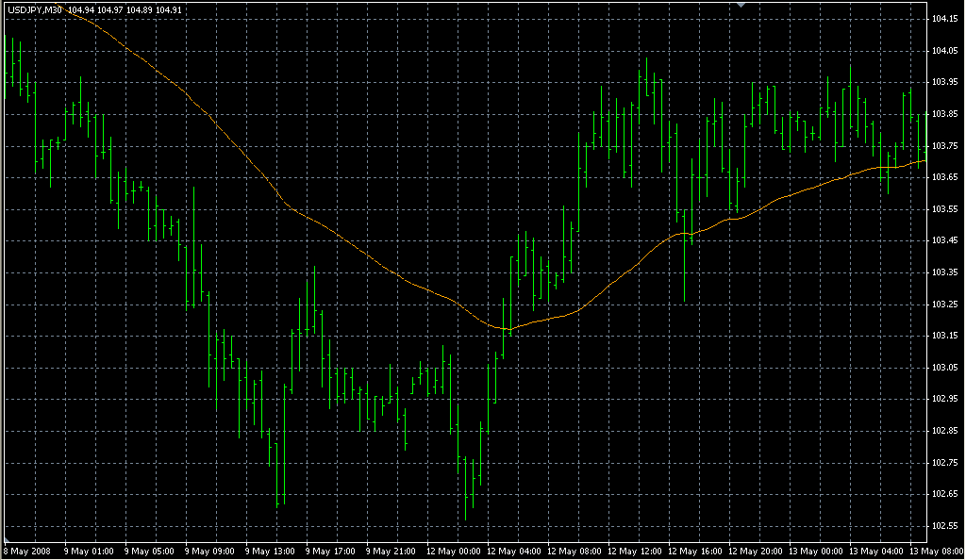Click the 102.55 price axis label
The width and height of the screenshot is (966, 560).
pos(944,526)
